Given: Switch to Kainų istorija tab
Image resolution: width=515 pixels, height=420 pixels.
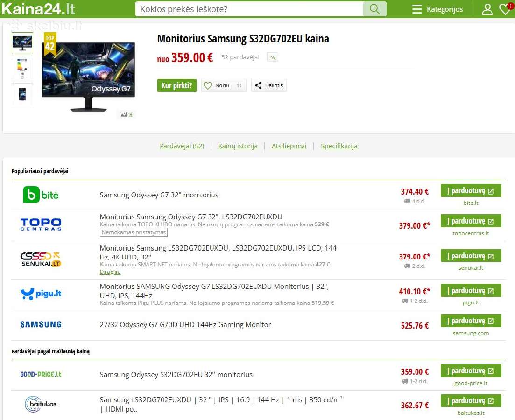Looking at the screenshot, I should pyautogui.click(x=238, y=146).
